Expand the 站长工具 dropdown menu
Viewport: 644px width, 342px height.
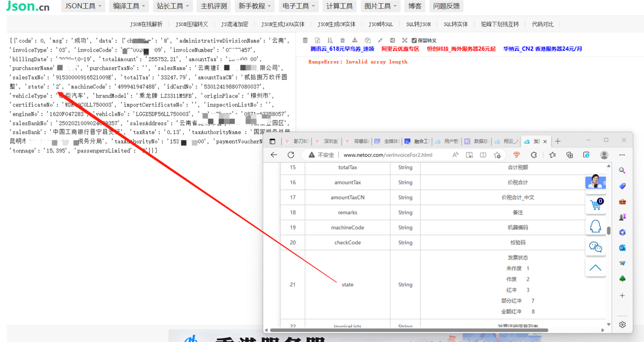(x=173, y=6)
